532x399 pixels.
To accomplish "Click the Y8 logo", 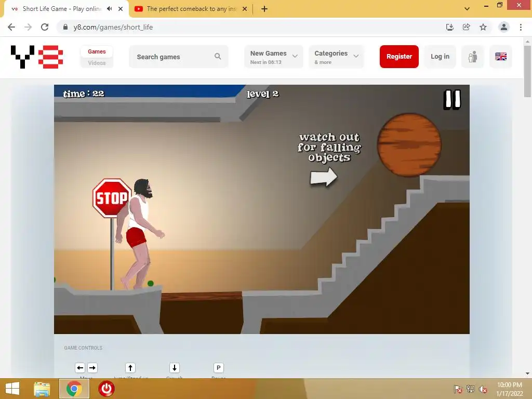I will tap(37, 57).
